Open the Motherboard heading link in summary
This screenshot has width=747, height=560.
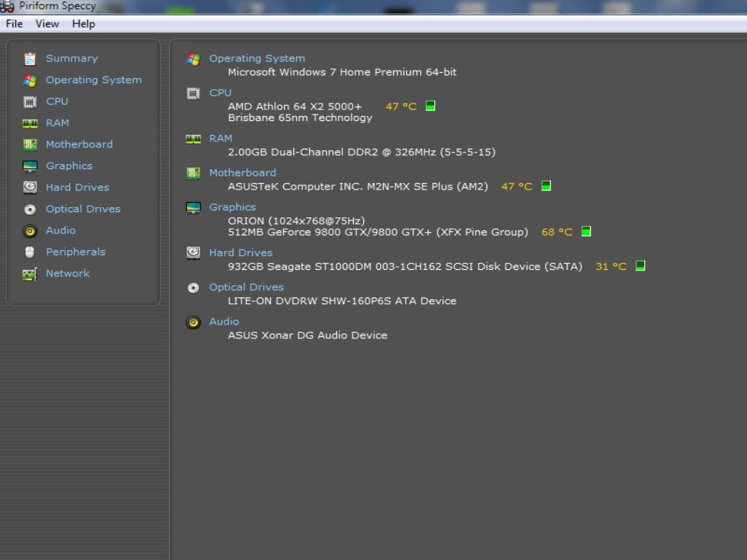(242, 173)
